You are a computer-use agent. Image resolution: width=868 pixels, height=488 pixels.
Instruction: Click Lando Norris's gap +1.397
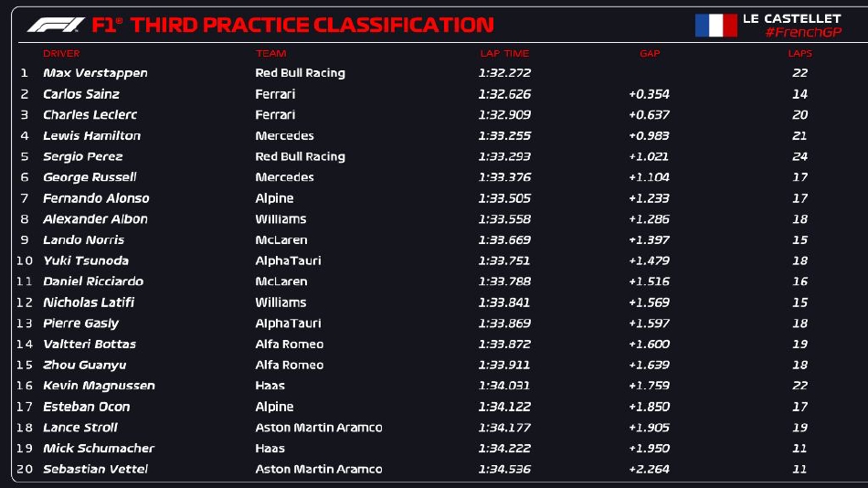(x=649, y=239)
